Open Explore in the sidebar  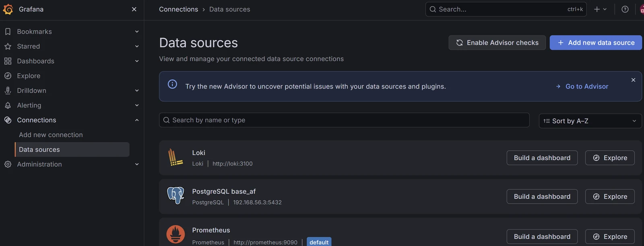click(29, 76)
